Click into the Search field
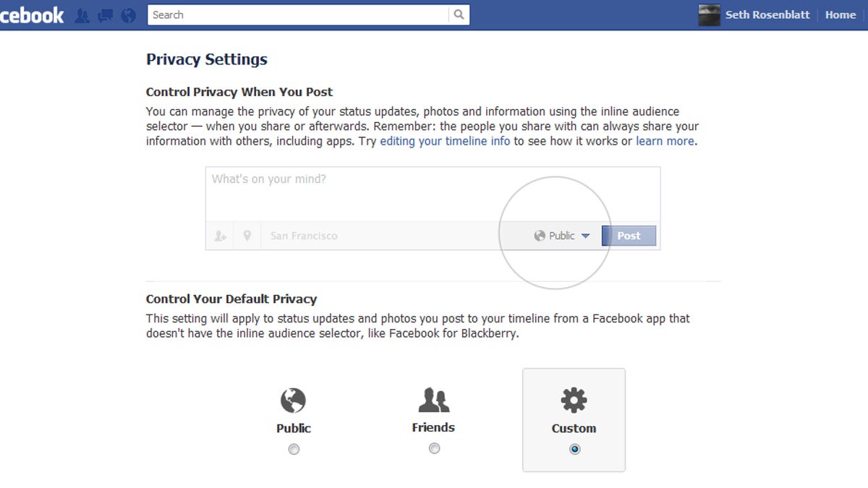This screenshot has width=868, height=488. pos(298,14)
